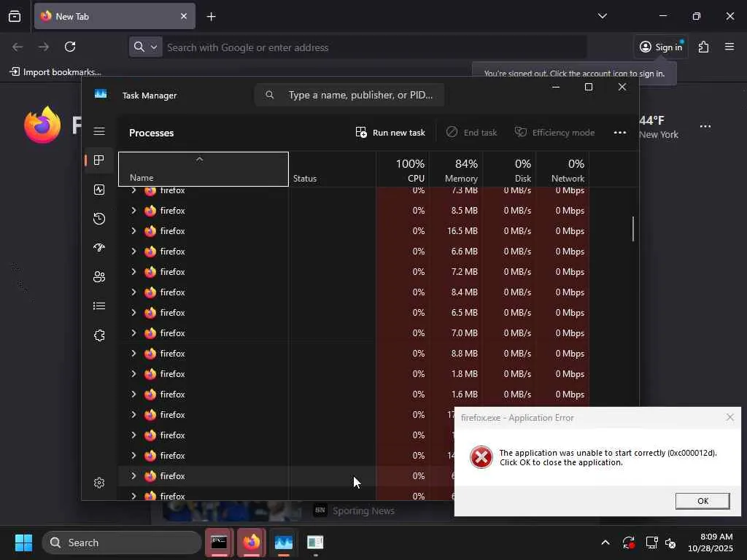Sort processes by Name column header
The width and height of the screenshot is (747, 560).
pyautogui.click(x=204, y=169)
